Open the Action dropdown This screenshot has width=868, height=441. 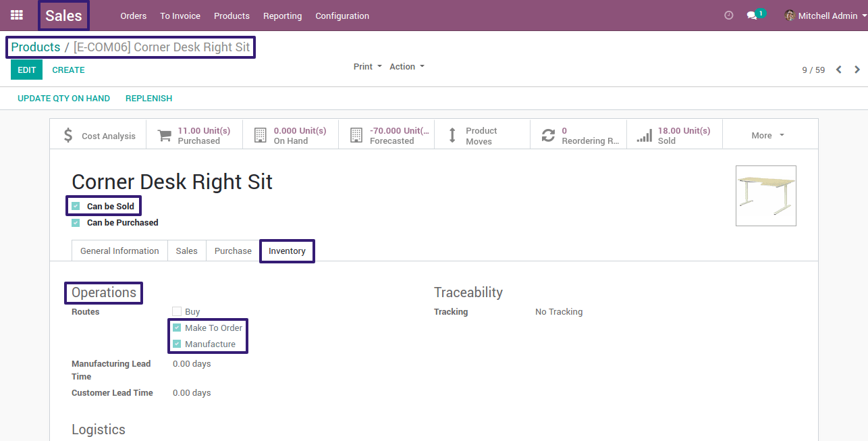(x=406, y=66)
